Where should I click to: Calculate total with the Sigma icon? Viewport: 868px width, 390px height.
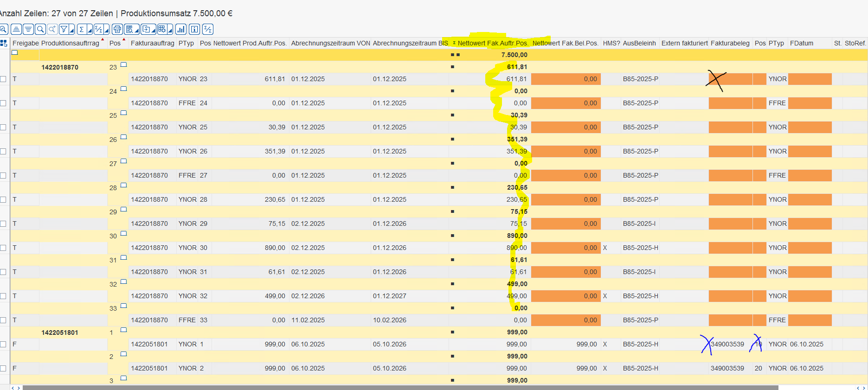click(82, 29)
